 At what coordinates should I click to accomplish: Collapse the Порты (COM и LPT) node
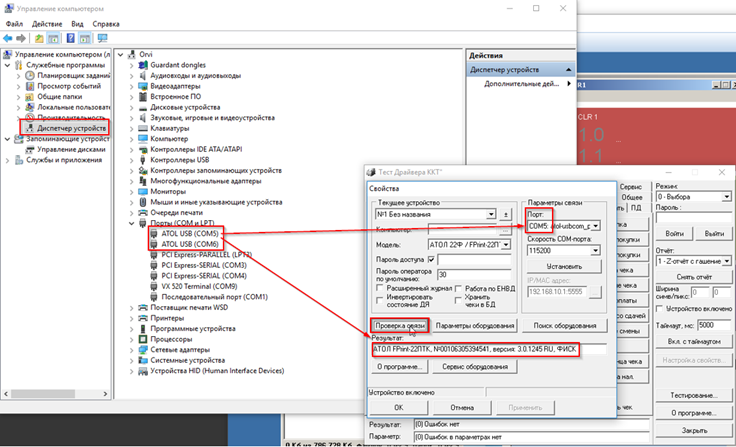pos(138,223)
